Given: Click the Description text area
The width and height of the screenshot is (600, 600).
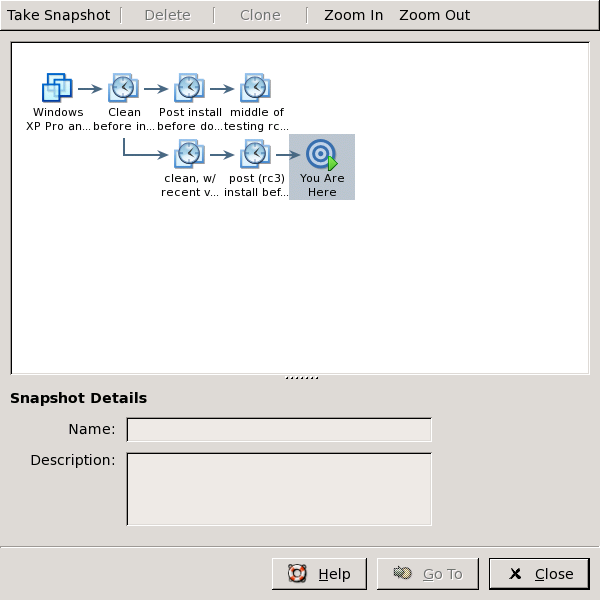Looking at the screenshot, I should point(279,489).
